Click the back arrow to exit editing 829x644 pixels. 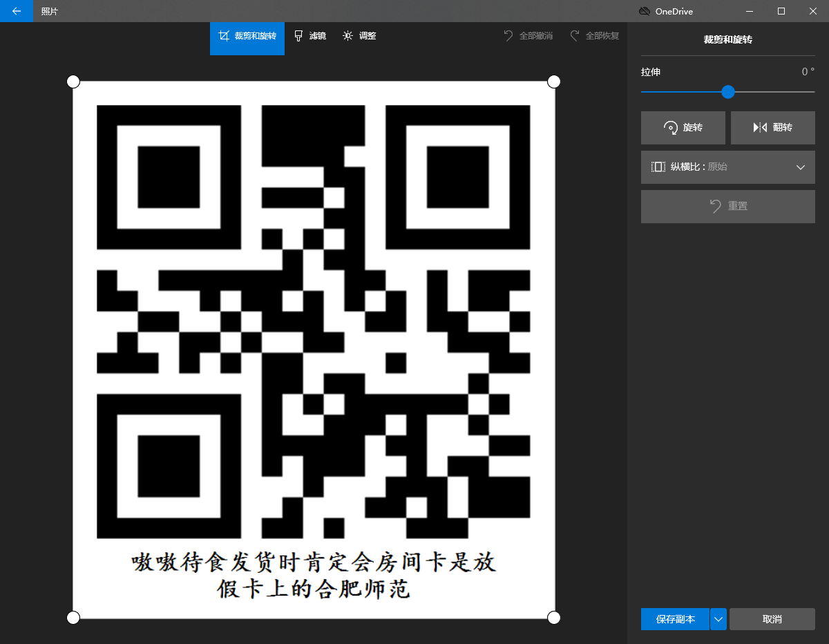click(16, 11)
